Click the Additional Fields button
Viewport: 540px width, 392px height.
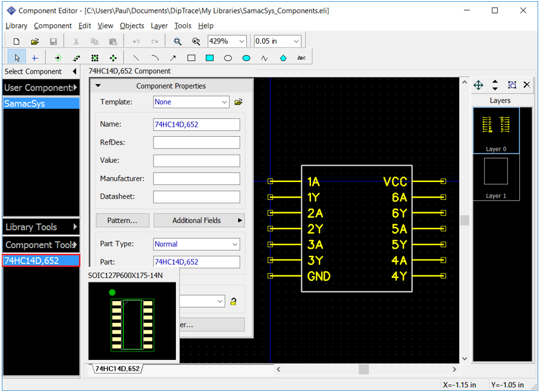click(x=199, y=221)
